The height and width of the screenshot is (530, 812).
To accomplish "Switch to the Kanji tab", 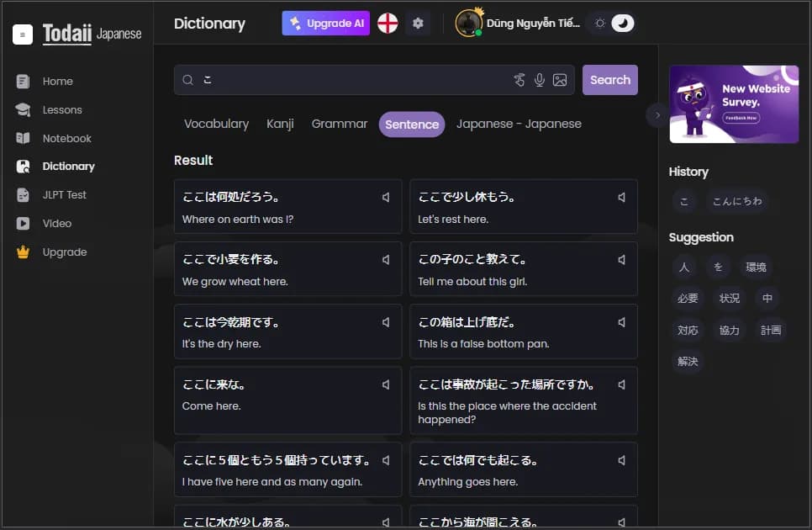I will [279, 124].
